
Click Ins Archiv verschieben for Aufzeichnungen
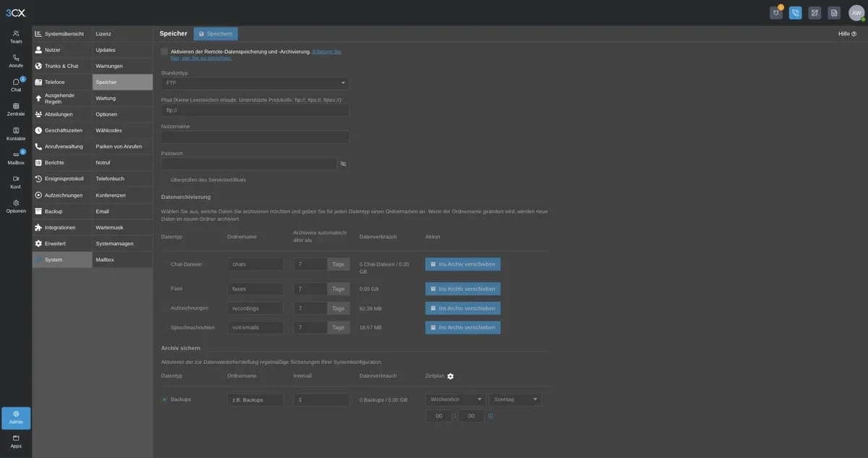point(463,308)
